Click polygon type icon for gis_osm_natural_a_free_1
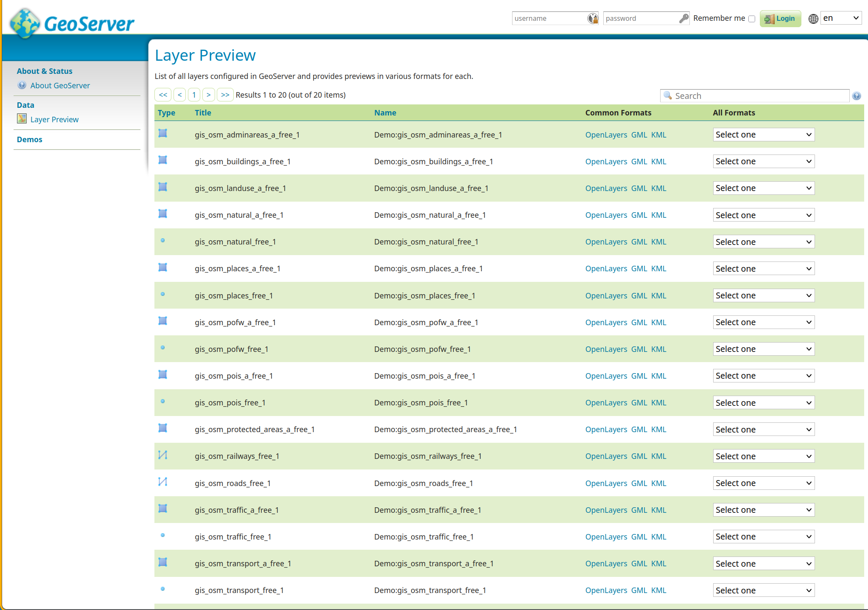Screen dimensions: 868x610 coord(163,214)
